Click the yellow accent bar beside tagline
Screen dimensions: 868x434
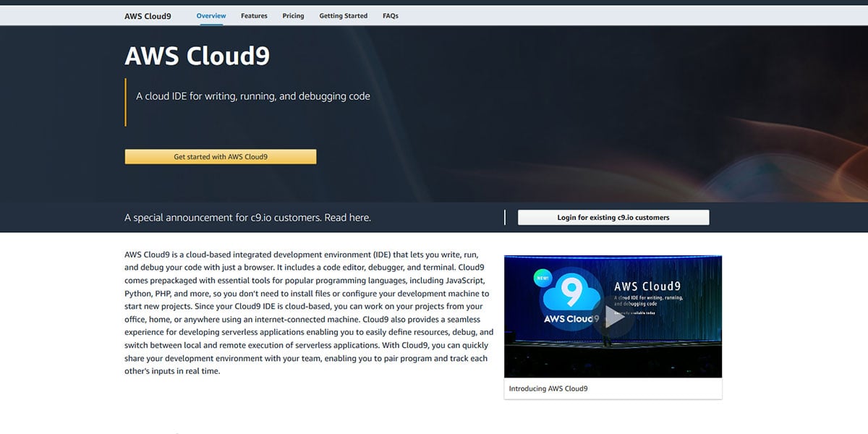tap(126, 102)
